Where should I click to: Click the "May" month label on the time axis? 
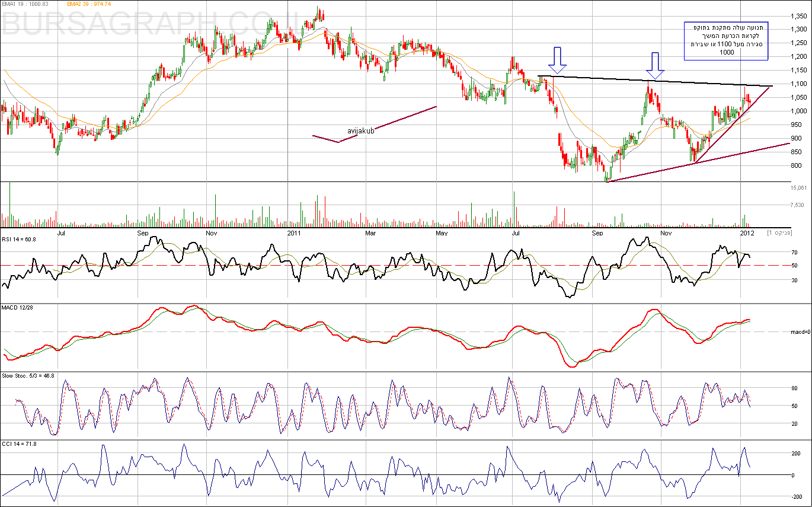click(x=441, y=233)
